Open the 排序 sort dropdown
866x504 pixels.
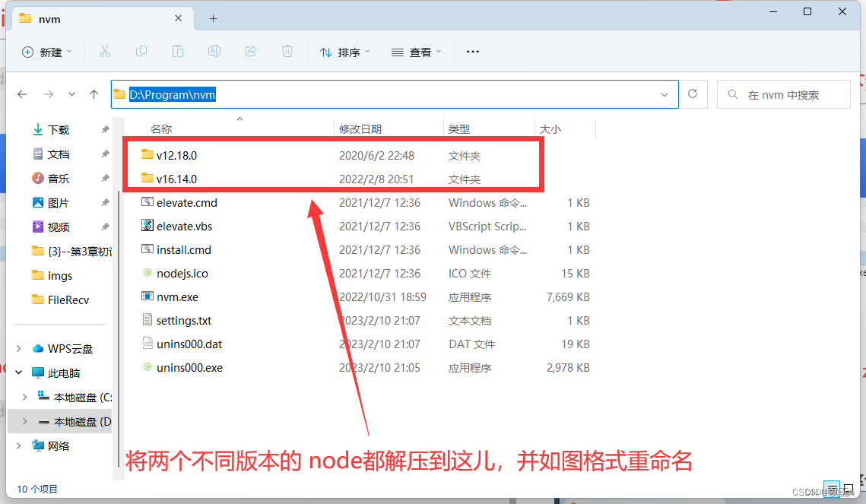pos(344,51)
